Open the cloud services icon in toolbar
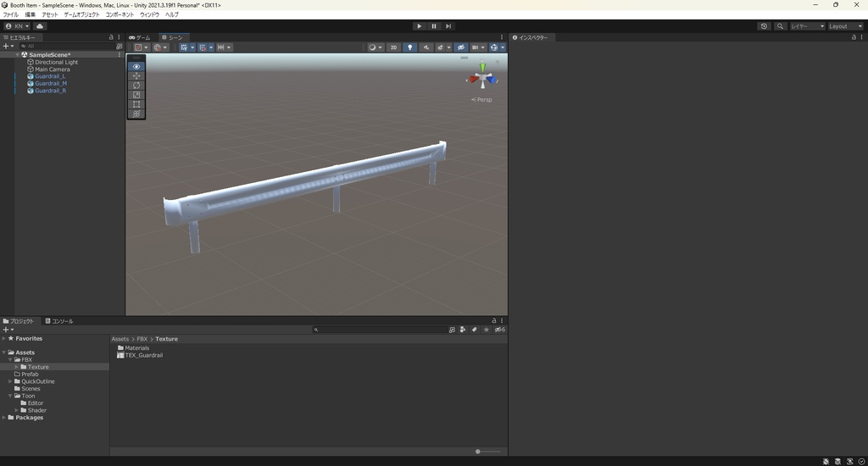The height and width of the screenshot is (466, 868). [40, 26]
